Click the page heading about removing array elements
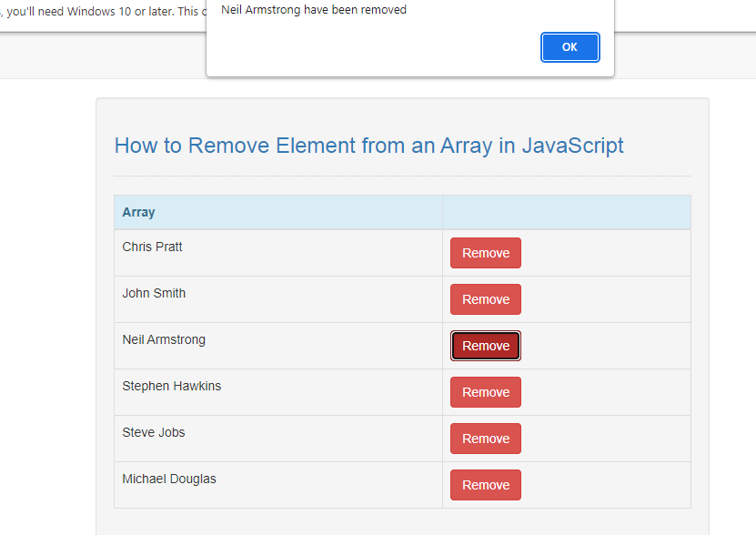The width and height of the screenshot is (756, 535). coord(368,146)
